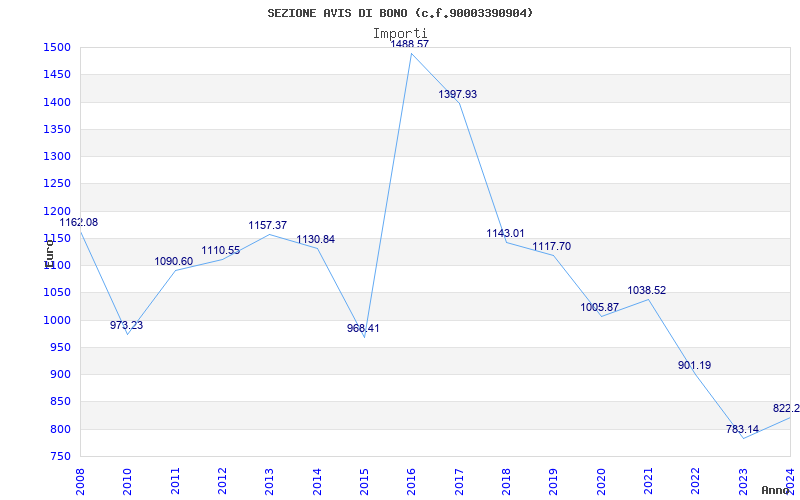Viewport: 800px width, 500px height.
Task: Click the Anno x-axis title
Action: (776, 490)
